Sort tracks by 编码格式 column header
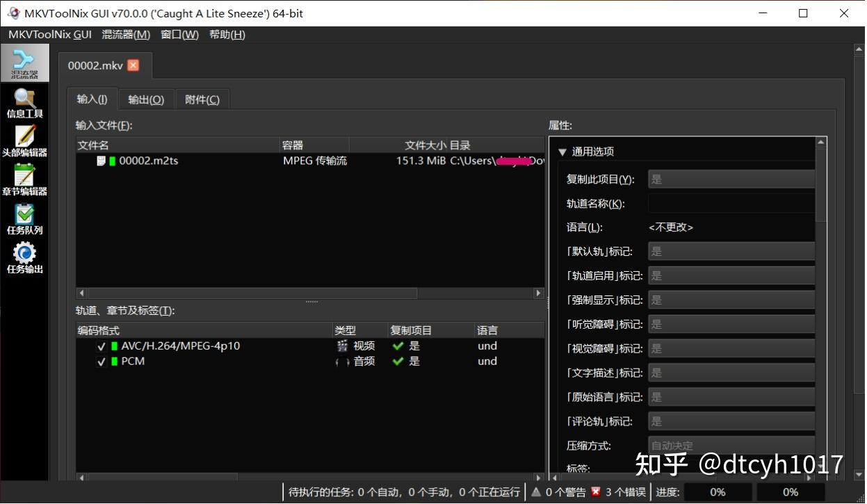Viewport: 867px width, 504px height. coord(204,330)
